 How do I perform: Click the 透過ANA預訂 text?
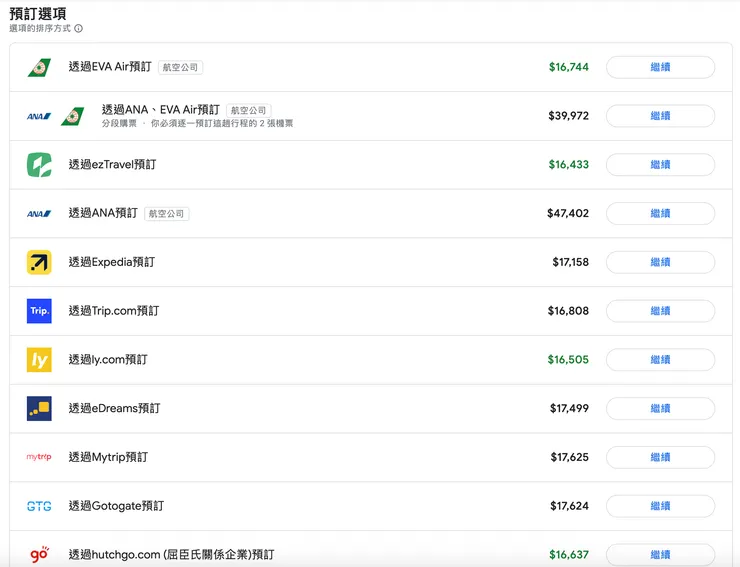103,213
